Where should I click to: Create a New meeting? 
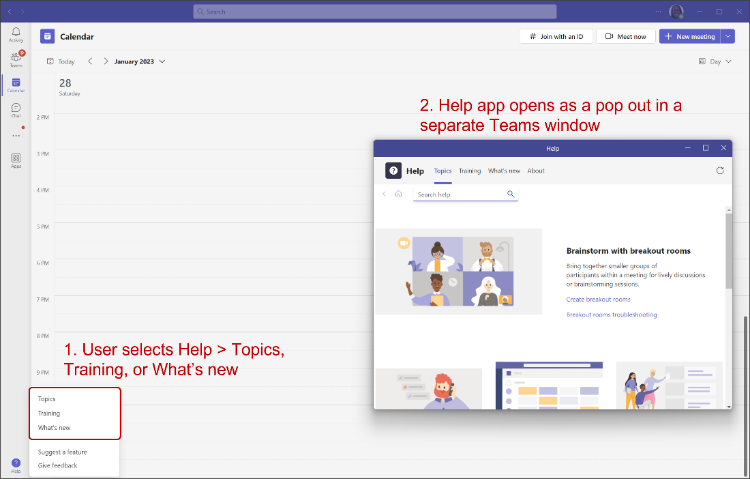(x=690, y=36)
